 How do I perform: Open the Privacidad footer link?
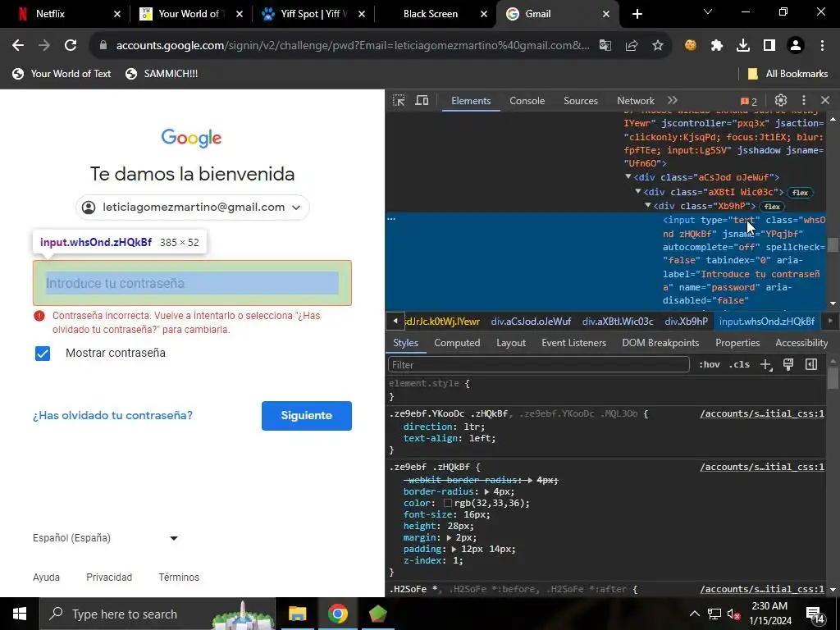(109, 577)
